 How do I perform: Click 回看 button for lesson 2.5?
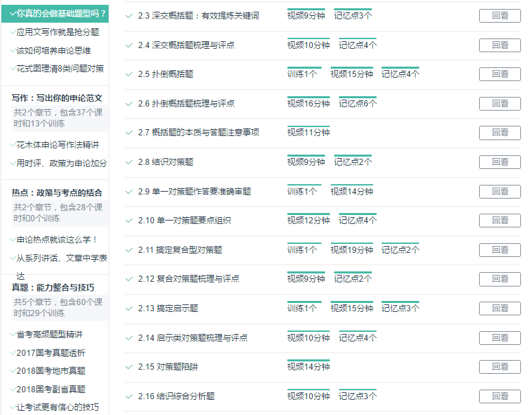[x=500, y=74]
